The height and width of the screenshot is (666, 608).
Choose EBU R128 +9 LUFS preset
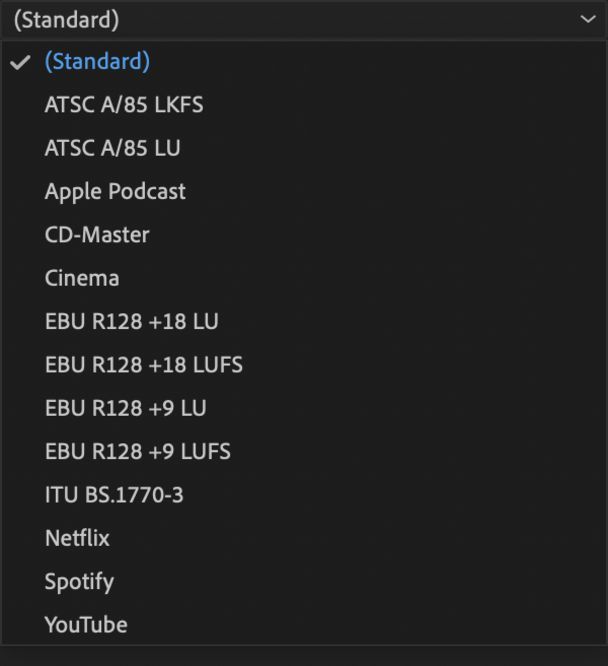click(x=137, y=451)
